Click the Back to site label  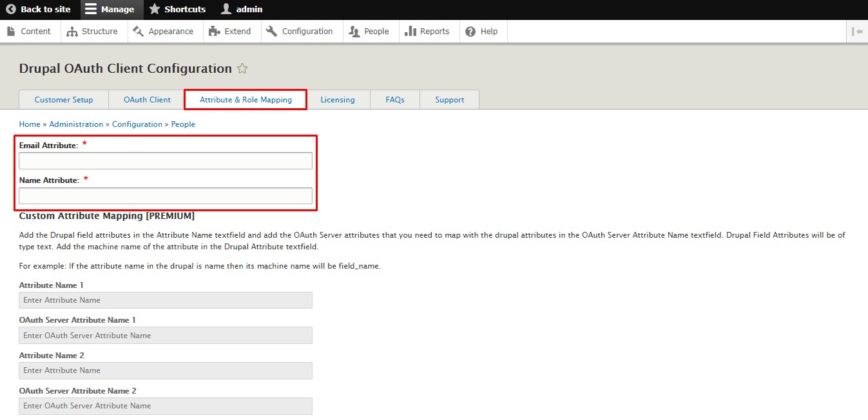coord(46,9)
